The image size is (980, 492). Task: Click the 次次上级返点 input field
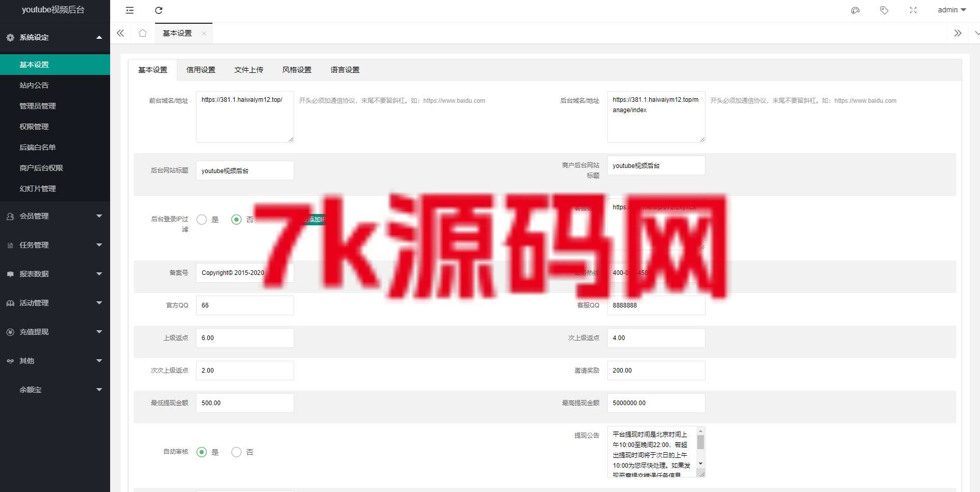245,371
